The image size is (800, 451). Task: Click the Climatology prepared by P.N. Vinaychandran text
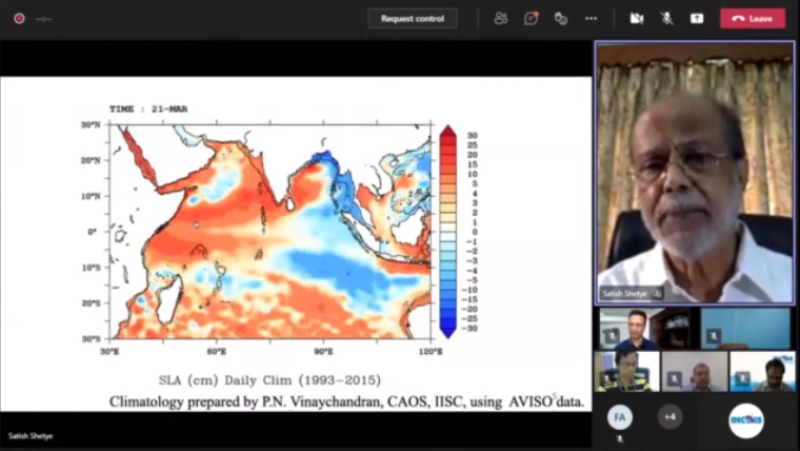pyautogui.click(x=346, y=402)
